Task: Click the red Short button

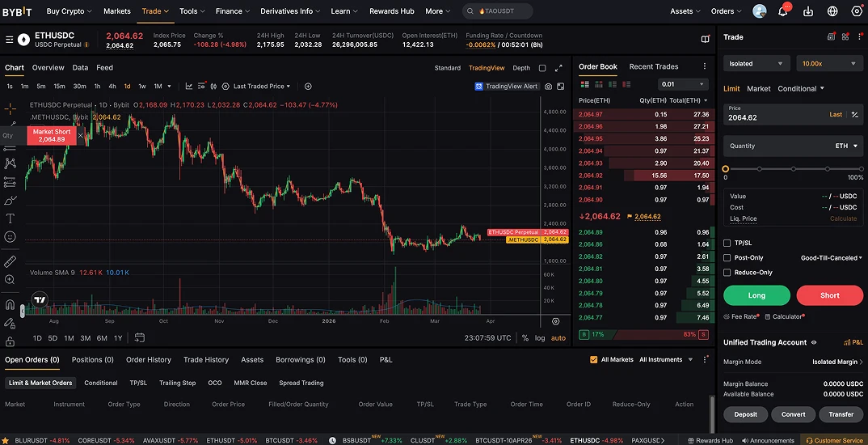Action: point(830,295)
